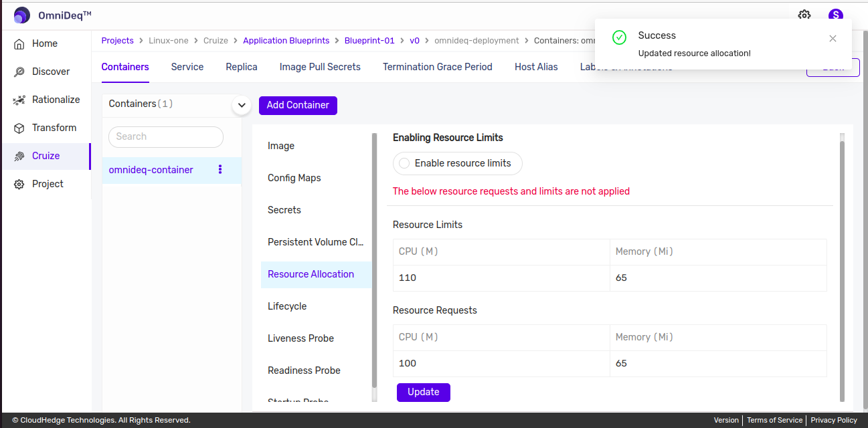Switch to the Service tab
Image resolution: width=868 pixels, height=428 pixels.
click(x=187, y=67)
